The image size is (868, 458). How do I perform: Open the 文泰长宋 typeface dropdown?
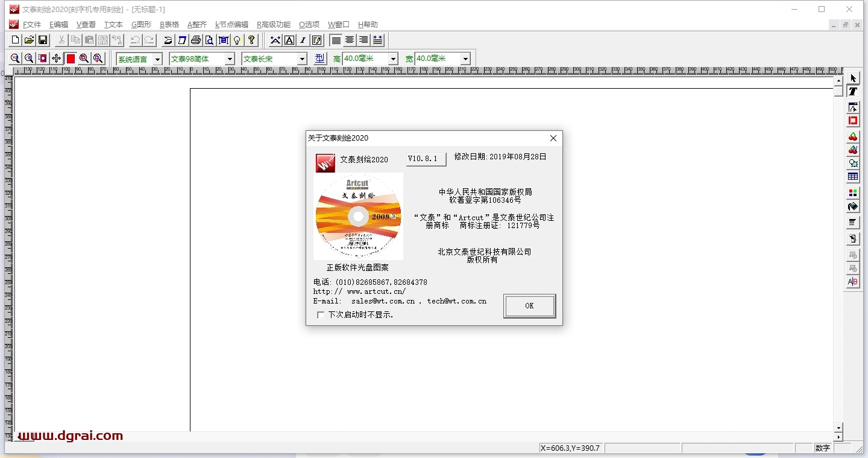[x=302, y=59]
